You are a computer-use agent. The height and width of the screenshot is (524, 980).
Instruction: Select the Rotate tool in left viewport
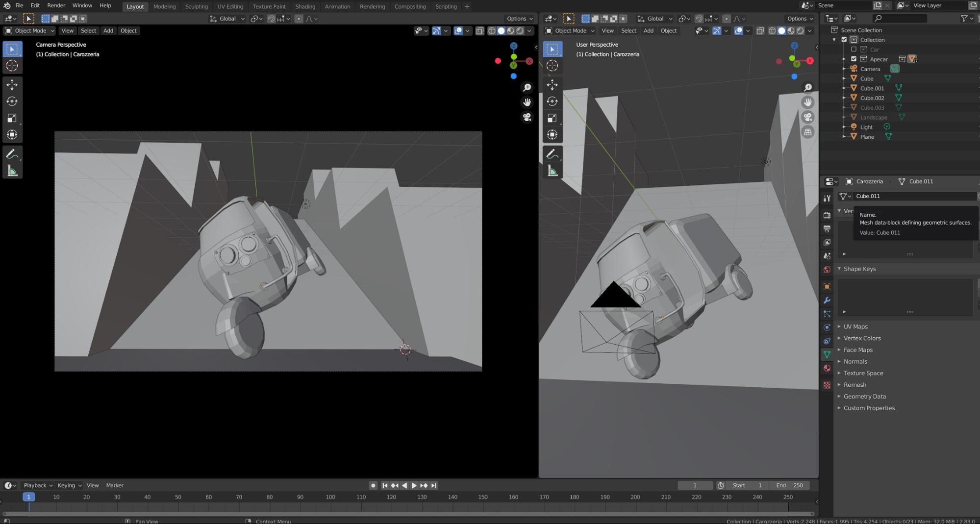click(x=12, y=101)
